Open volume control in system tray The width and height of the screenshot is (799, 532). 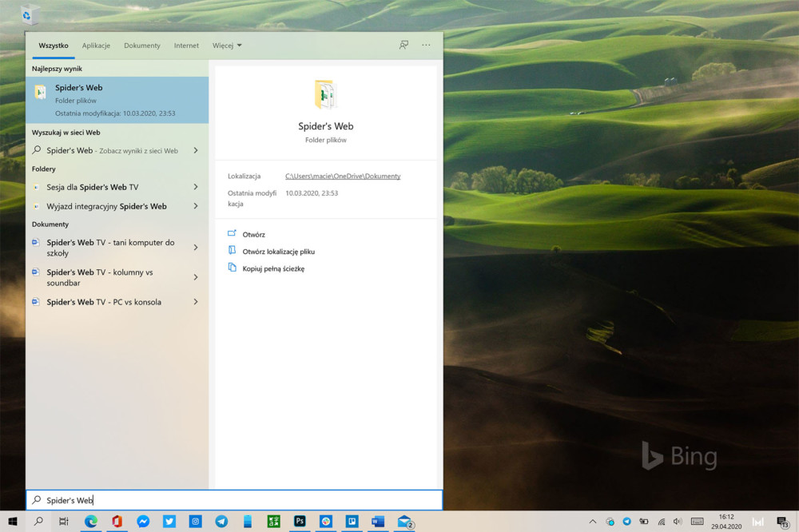click(x=678, y=522)
